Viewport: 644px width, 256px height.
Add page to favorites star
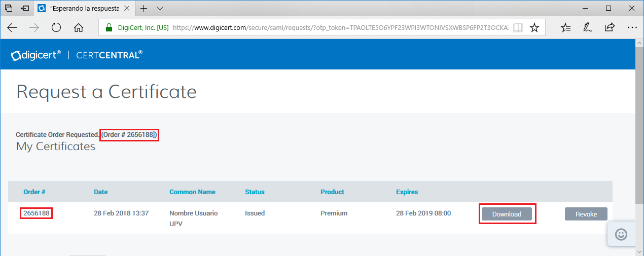[534, 28]
